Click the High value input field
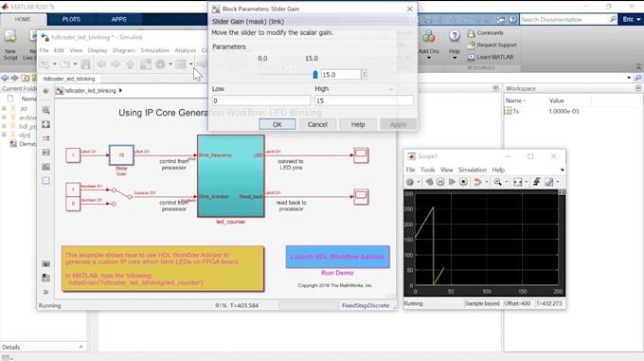Image resolution: width=644 pixels, height=361 pixels. pos(364,100)
